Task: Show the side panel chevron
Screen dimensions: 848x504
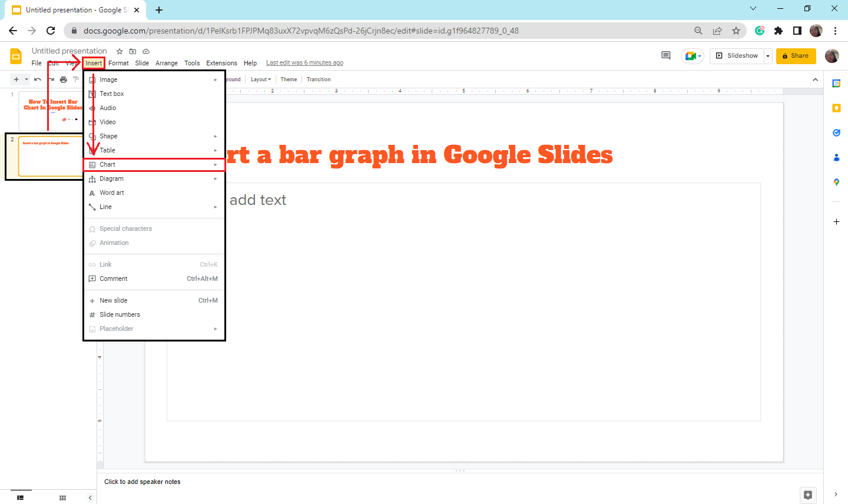Action: coord(836,495)
